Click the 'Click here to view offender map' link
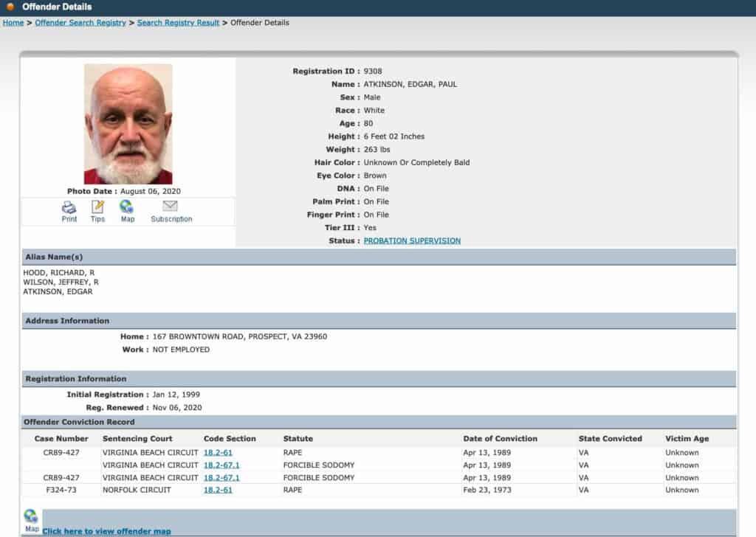 pos(106,531)
